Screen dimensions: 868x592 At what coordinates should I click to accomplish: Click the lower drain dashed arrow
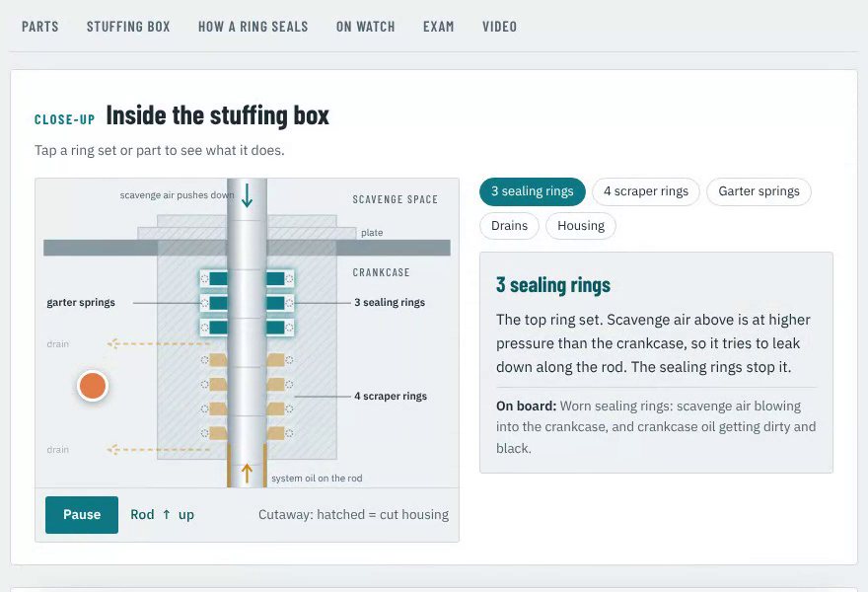(x=158, y=449)
